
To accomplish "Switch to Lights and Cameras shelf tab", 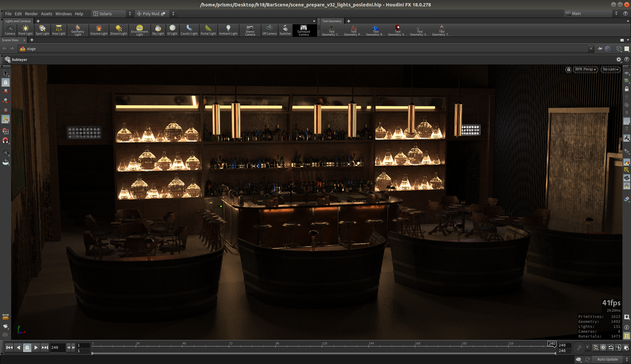I will tap(18, 21).
